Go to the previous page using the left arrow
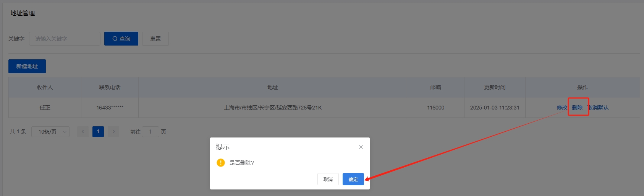The height and width of the screenshot is (196, 644). pyautogui.click(x=83, y=132)
